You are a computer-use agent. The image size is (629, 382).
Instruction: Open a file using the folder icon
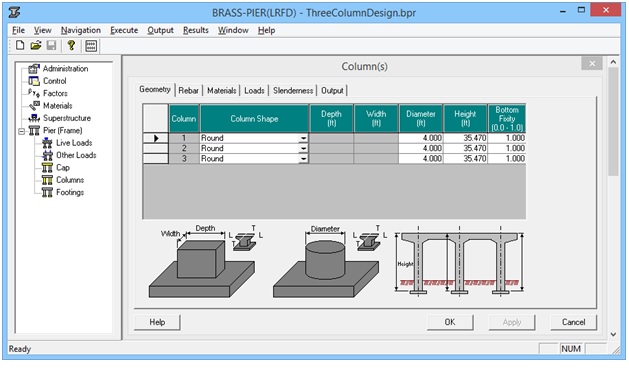pos(36,45)
